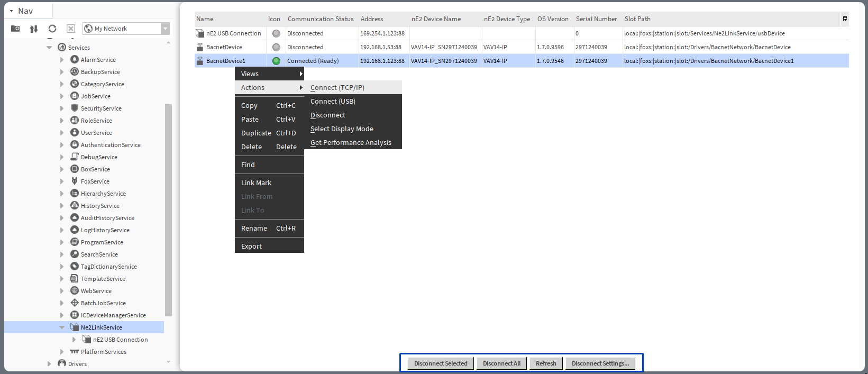Click the new folder icon in Nav toolbar

pos(15,29)
